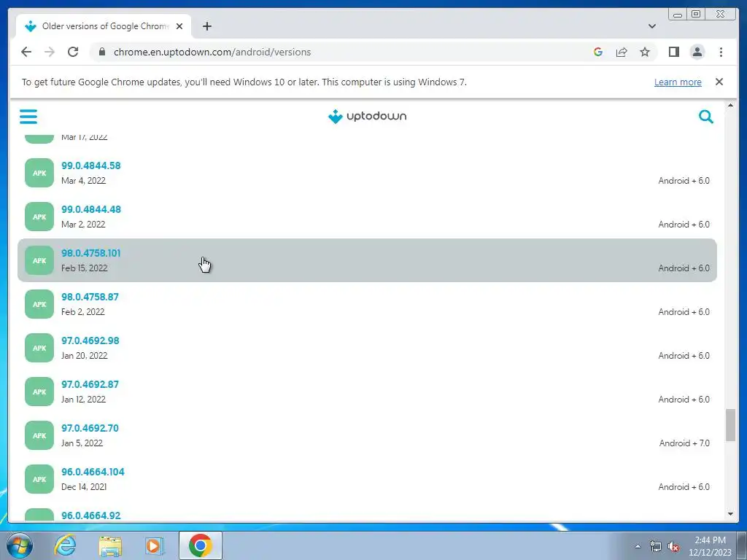
Task: Select the Older versions of Google Chrome tab
Action: [x=104, y=26]
